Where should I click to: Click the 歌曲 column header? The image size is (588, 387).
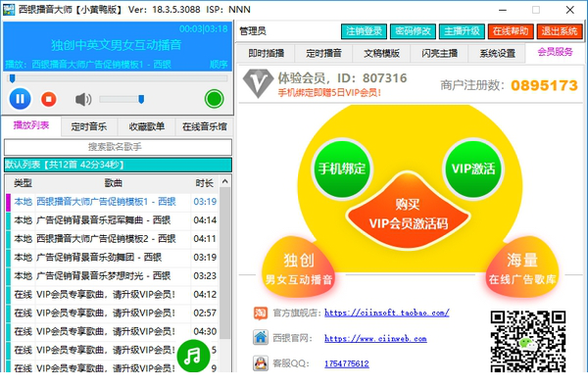tap(113, 183)
